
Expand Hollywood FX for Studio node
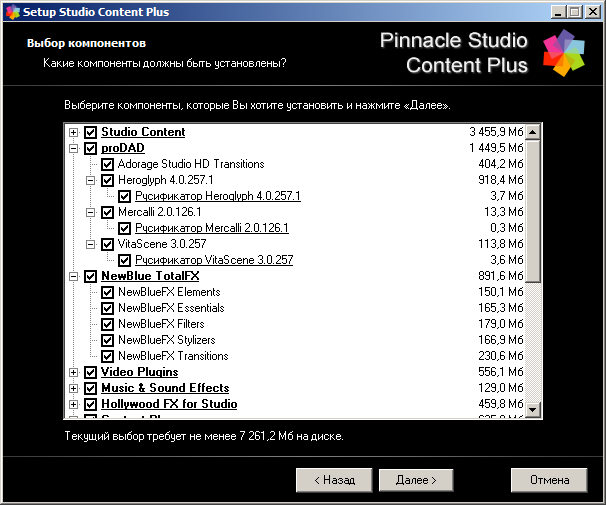coord(73,405)
